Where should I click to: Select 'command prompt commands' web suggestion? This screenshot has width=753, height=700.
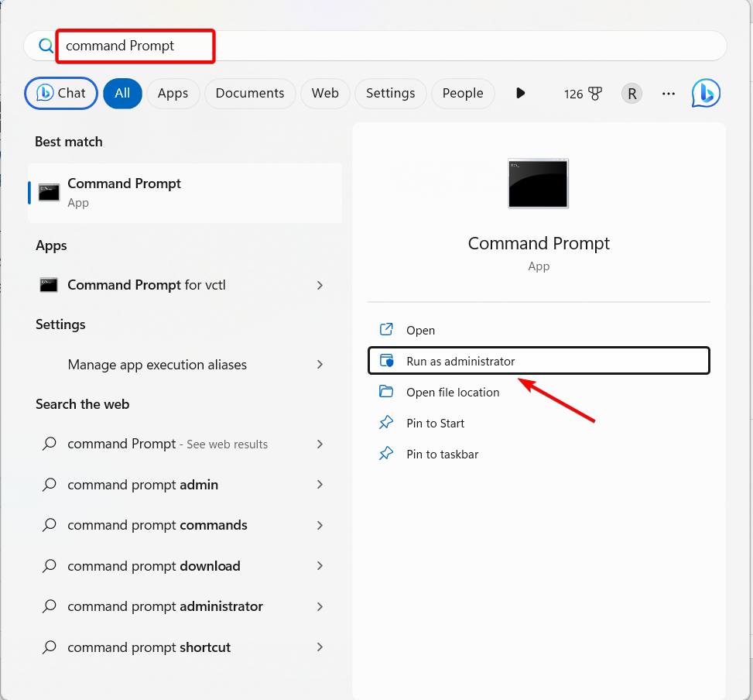click(x=185, y=526)
